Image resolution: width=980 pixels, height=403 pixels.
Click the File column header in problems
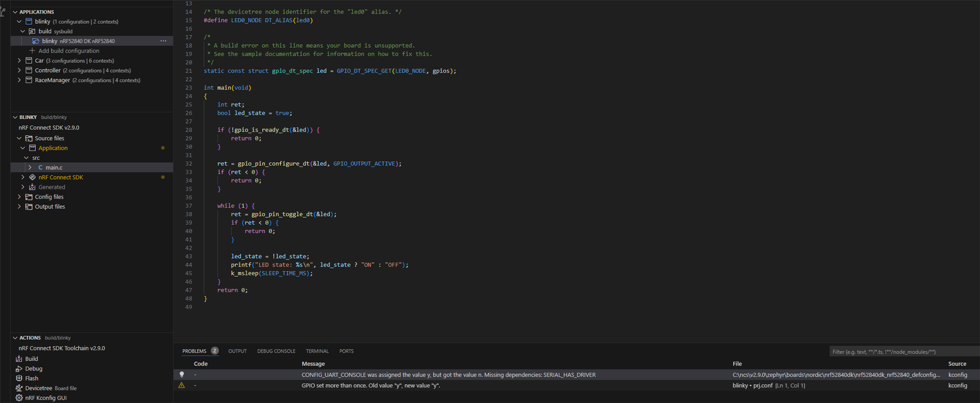point(737,363)
